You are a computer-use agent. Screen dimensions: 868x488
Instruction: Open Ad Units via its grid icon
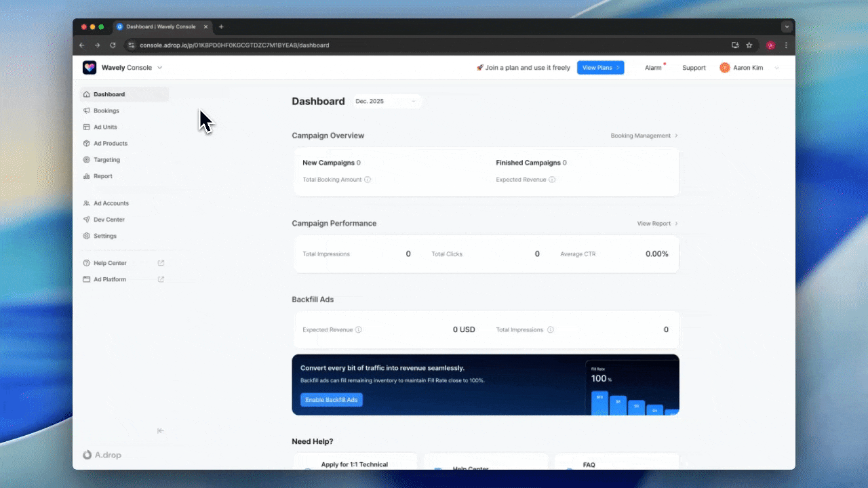click(88, 127)
